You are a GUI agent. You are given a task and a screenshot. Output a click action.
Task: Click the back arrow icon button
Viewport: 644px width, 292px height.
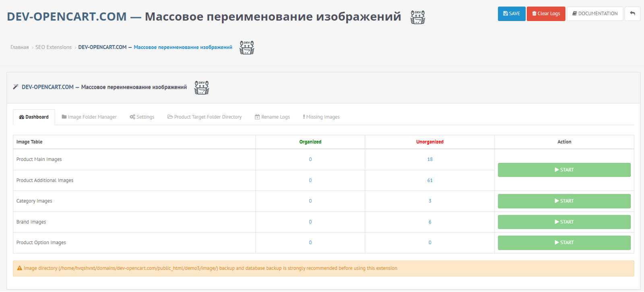point(632,14)
